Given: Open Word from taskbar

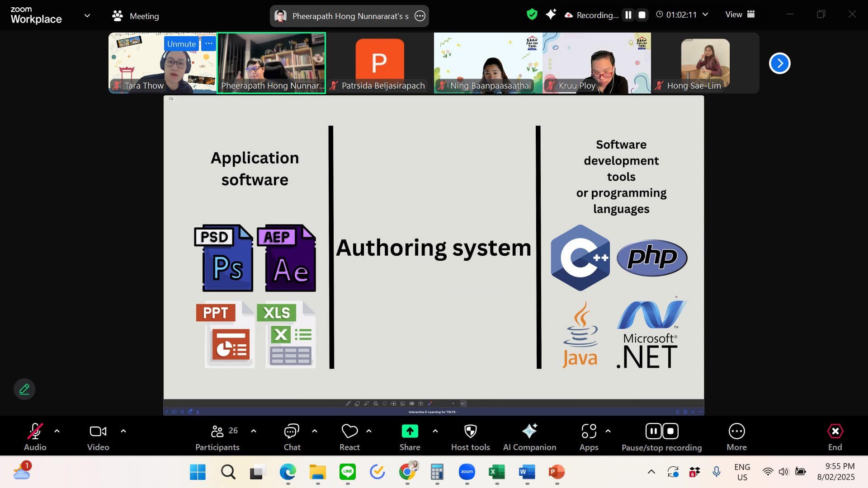Looking at the screenshot, I should pos(527,472).
